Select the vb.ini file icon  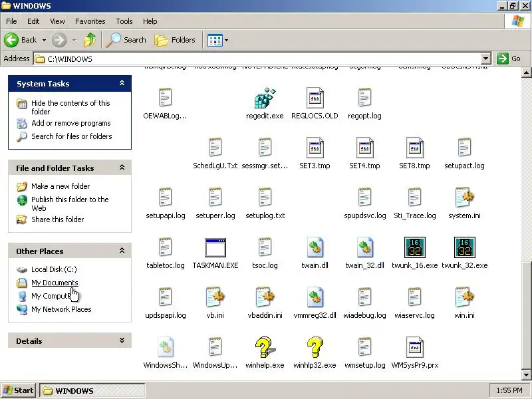(215, 297)
